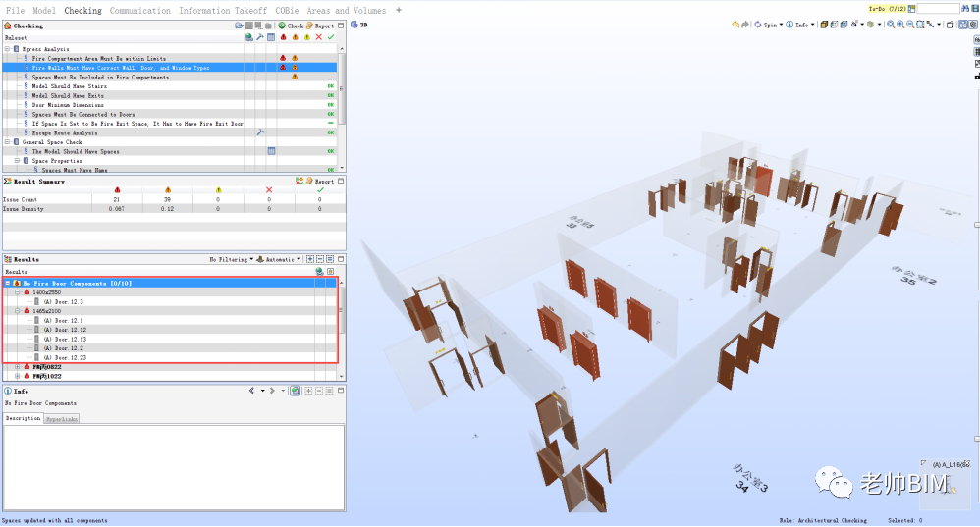
Task: Click globe column icon in Ruleset header
Action: (249, 37)
